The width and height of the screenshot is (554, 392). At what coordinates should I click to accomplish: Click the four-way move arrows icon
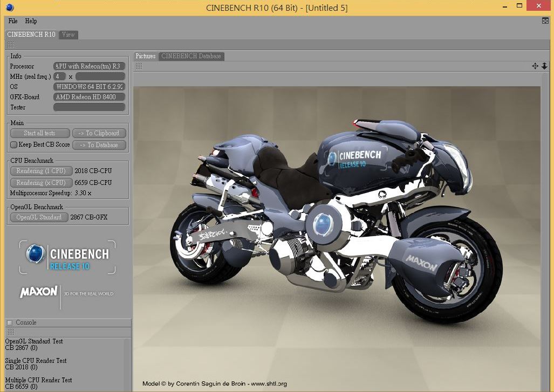[535, 66]
